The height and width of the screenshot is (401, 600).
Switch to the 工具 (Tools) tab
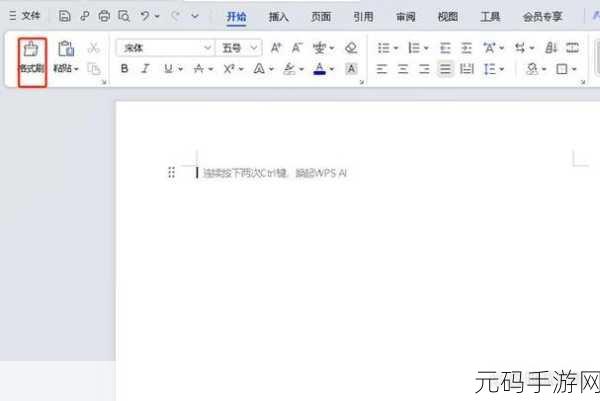pyautogui.click(x=490, y=17)
